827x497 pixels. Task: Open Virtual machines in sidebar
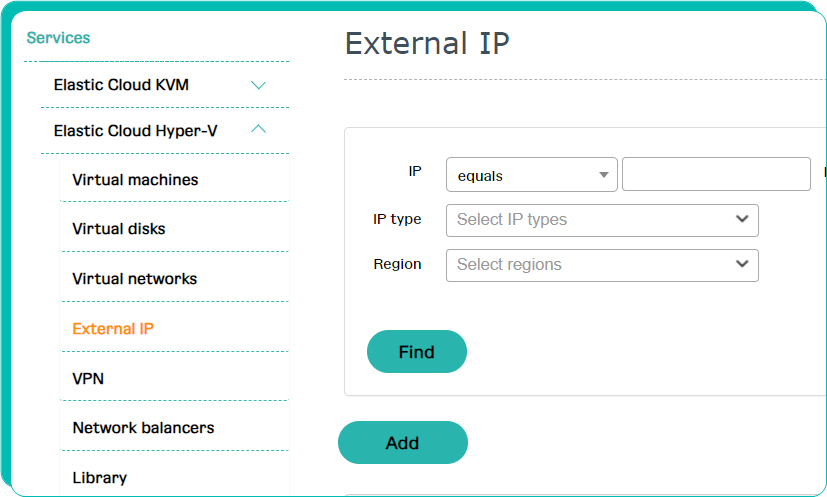click(135, 180)
